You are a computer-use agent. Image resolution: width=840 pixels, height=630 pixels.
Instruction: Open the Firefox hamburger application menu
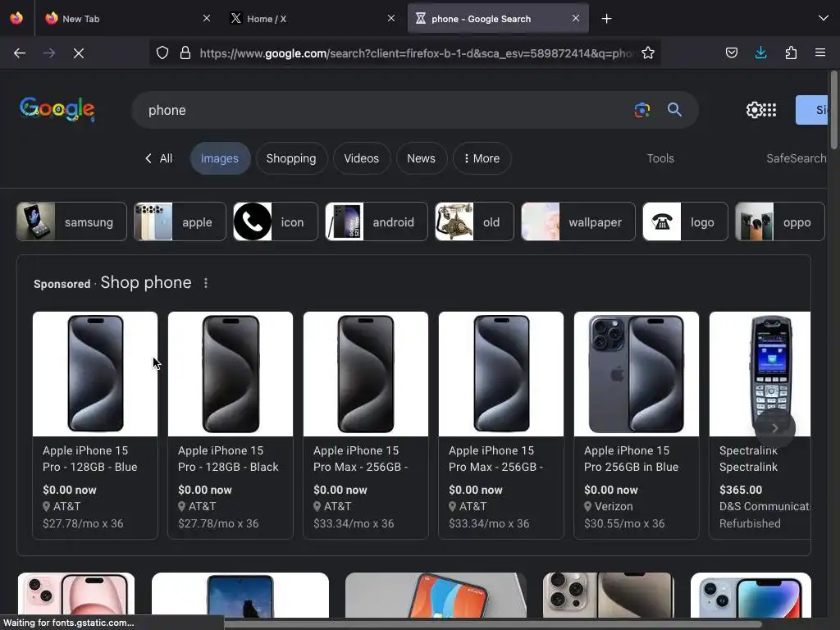(820, 52)
